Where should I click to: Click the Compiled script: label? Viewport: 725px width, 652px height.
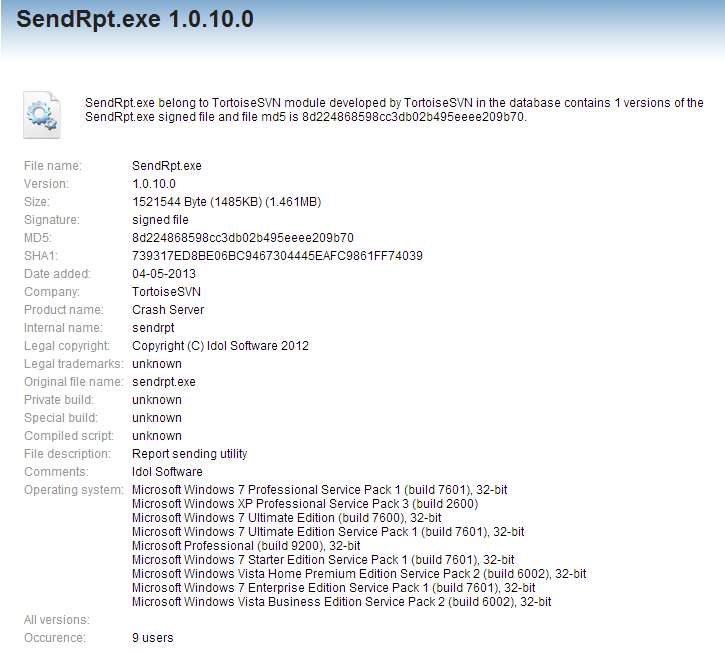pos(69,437)
